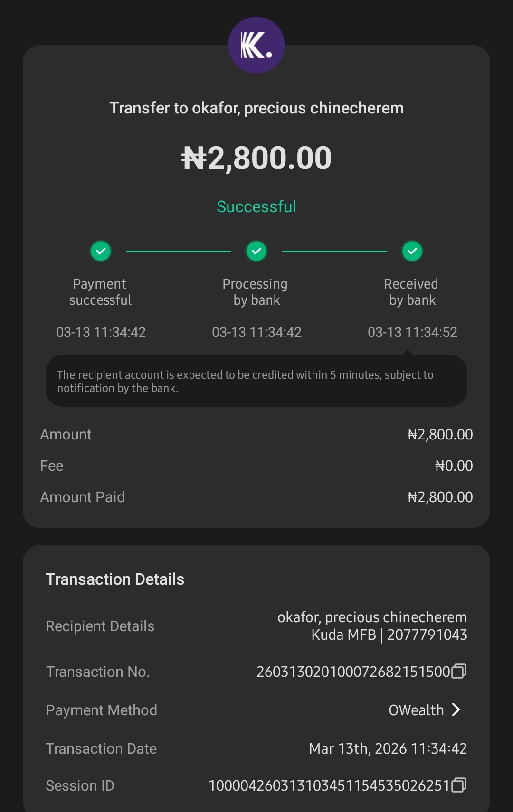Tap the Kuda bank logo icon
Screen dimensions: 513x812
click(x=256, y=46)
